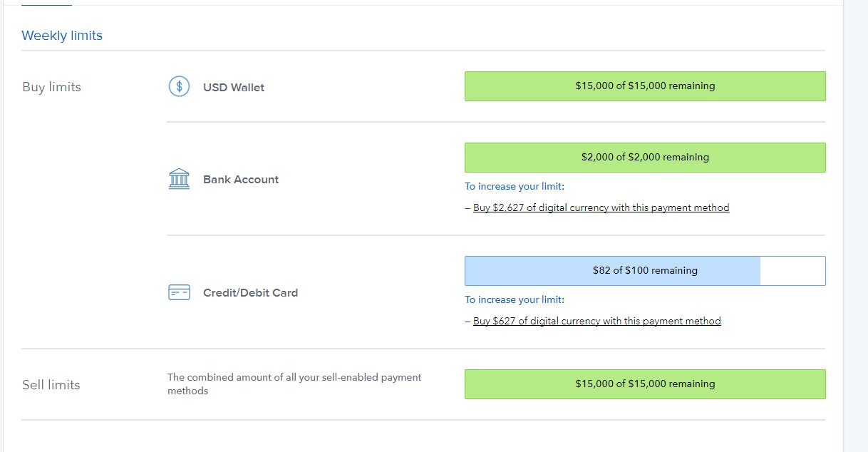Click the Sell limits $15,000 remaining bar
The image size is (868, 452).
(645, 384)
